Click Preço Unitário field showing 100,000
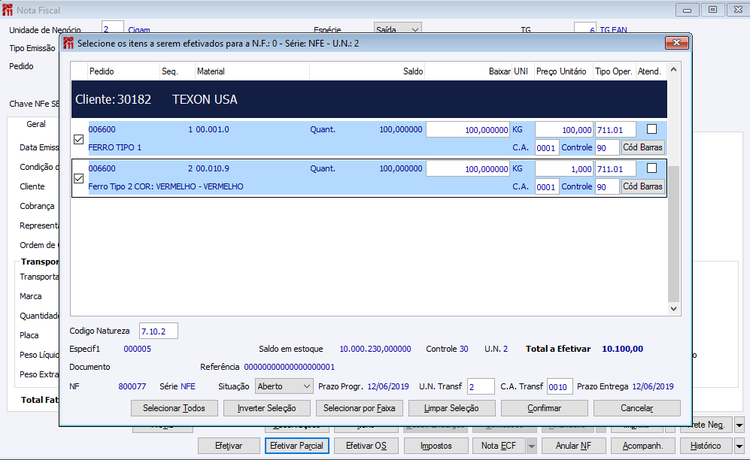This screenshot has height=460, width=750. [564, 130]
